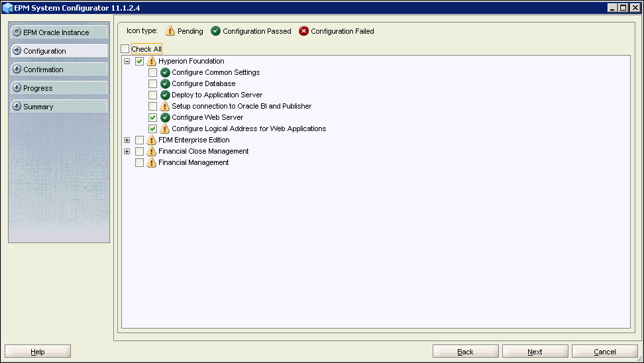Click the warning icon beside Financial Close Management
This screenshot has width=644, height=363.
click(152, 151)
